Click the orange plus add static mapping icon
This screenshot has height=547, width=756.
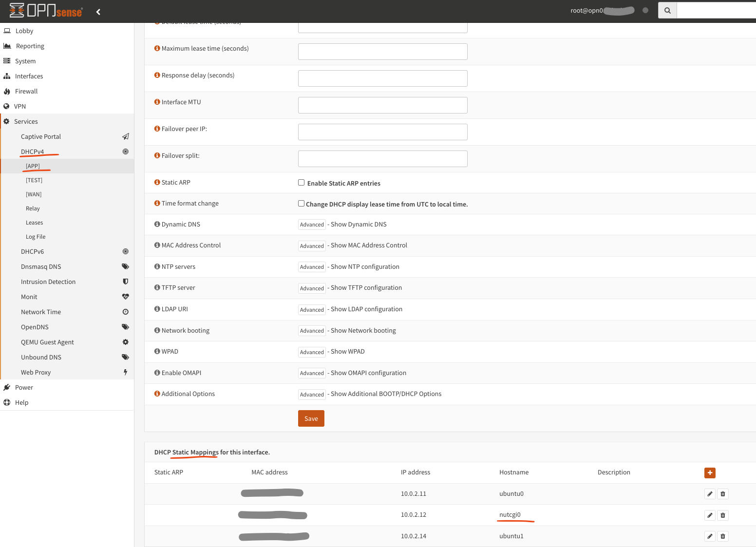tap(710, 472)
